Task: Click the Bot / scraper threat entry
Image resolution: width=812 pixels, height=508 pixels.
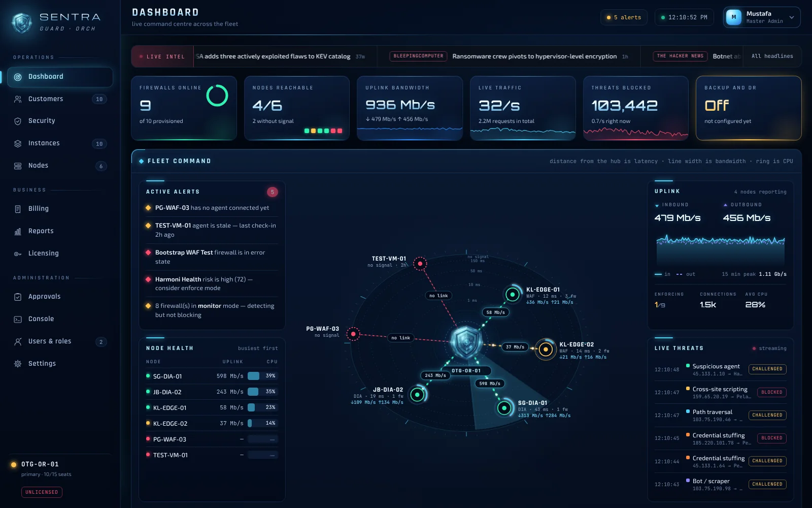Action: 720,484
